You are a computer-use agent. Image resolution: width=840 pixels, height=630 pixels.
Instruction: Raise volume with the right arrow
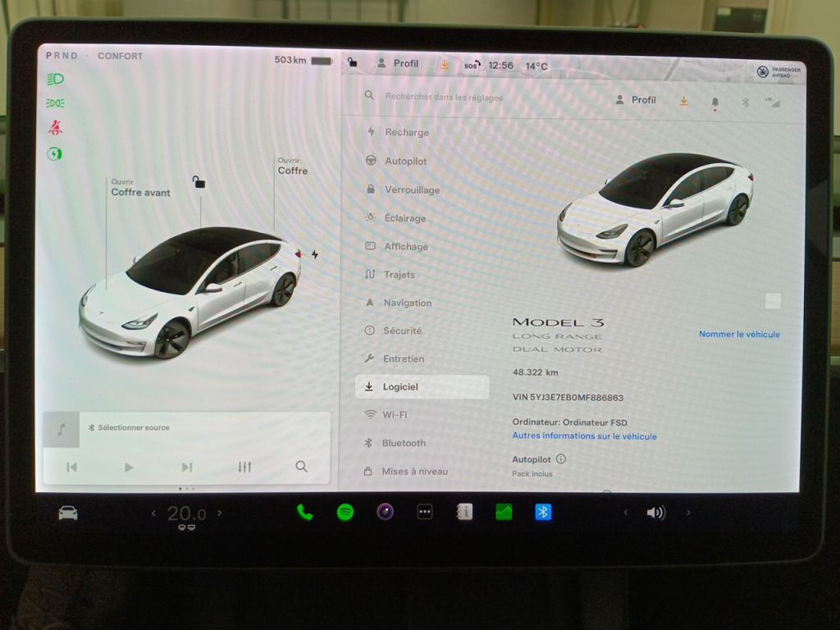tap(688, 513)
